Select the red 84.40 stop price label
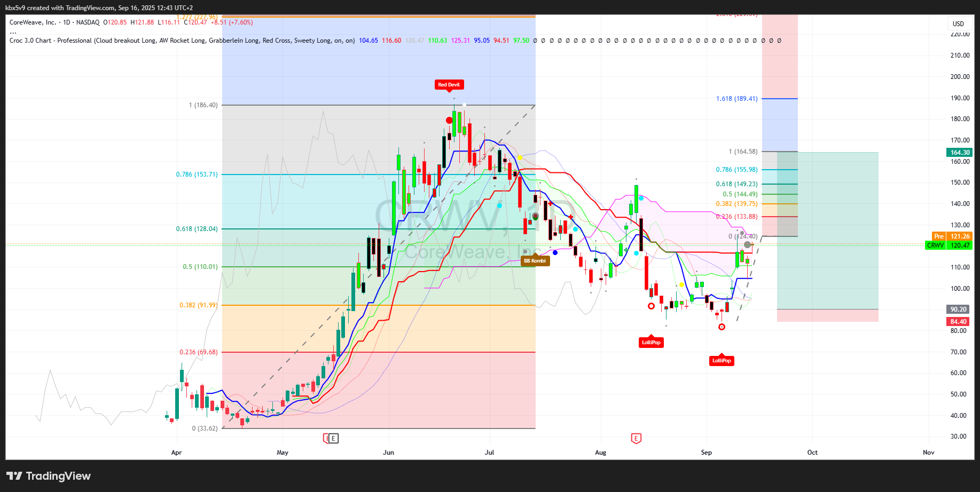Screen dimensions: 980x492 click(958, 322)
